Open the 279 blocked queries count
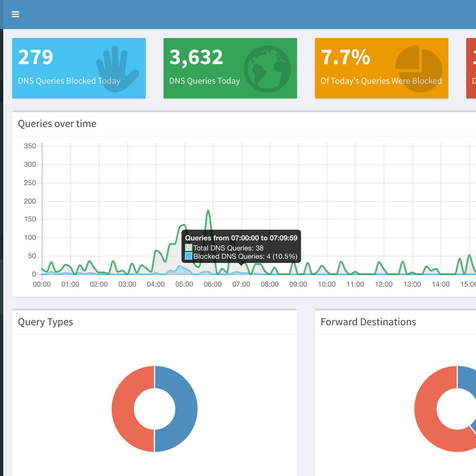The height and width of the screenshot is (476, 476). click(36, 57)
